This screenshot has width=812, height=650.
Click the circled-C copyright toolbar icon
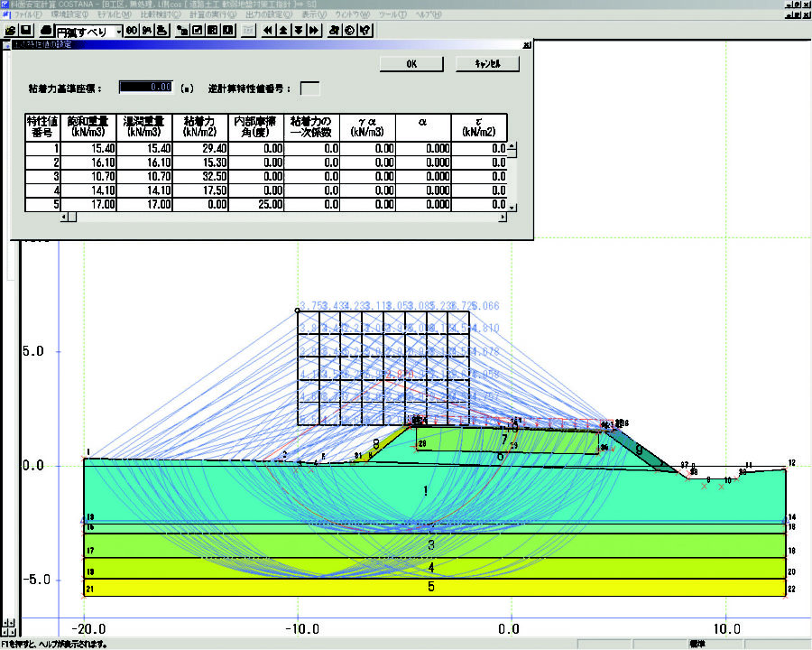pyautogui.click(x=349, y=31)
